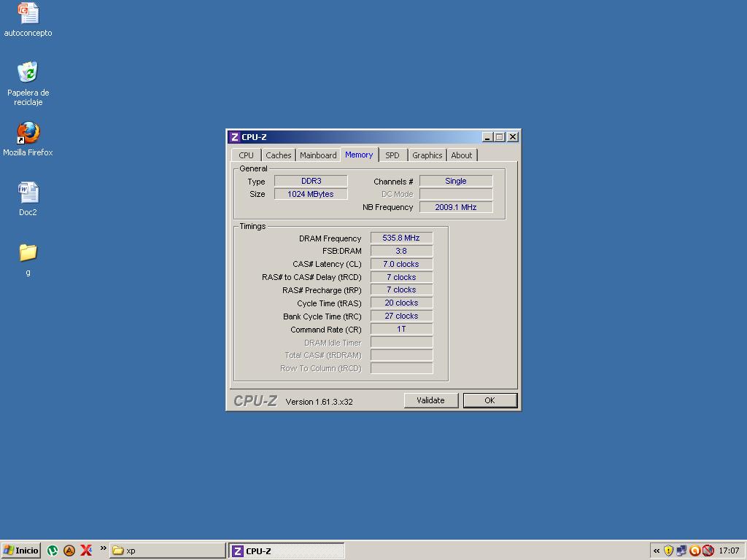Select the Doc2 Word document icon
The image size is (747, 560).
28,193
